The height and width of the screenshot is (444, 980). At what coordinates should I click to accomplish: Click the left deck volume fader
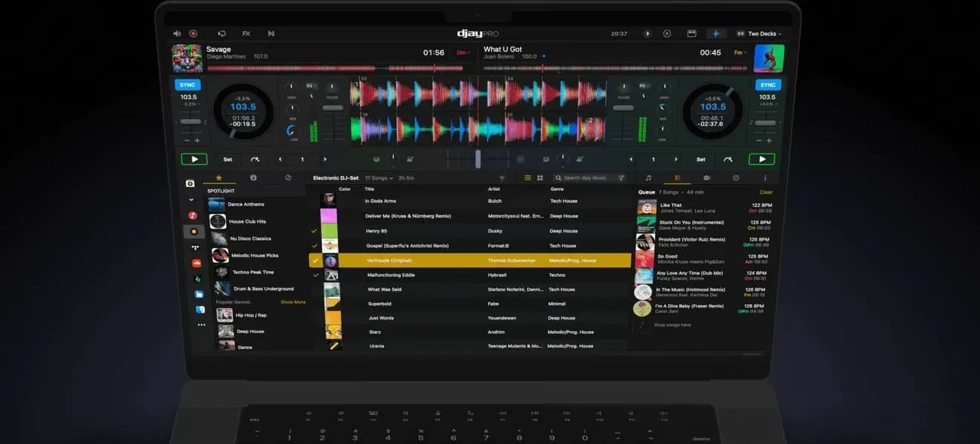333,108
